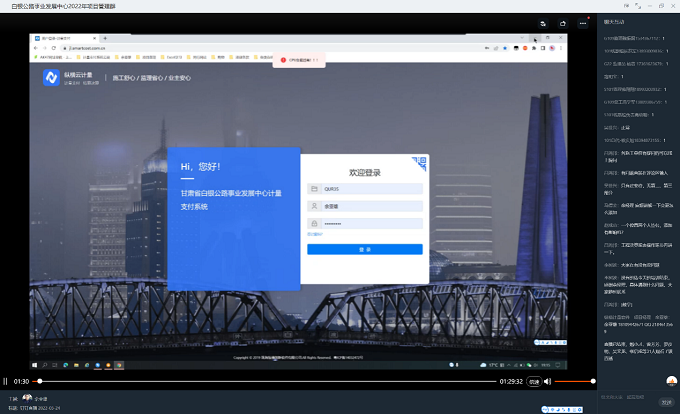Click the QUR35 project code field
This screenshot has width=680, height=414.
[x=369, y=188]
